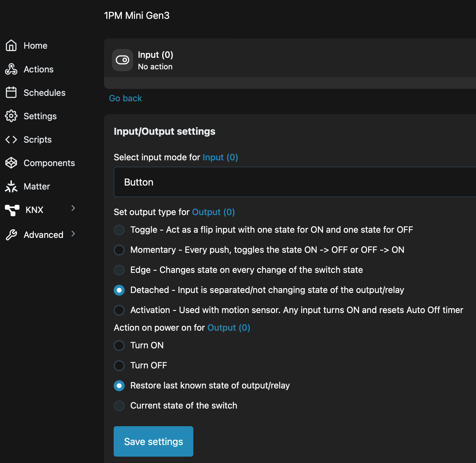
Task: Click the Go back link
Action: (x=125, y=98)
